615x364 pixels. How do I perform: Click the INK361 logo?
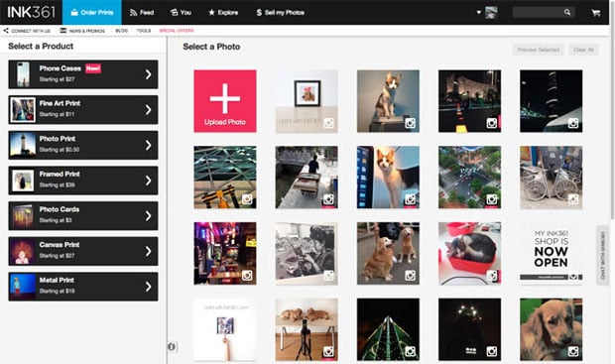tap(31, 12)
